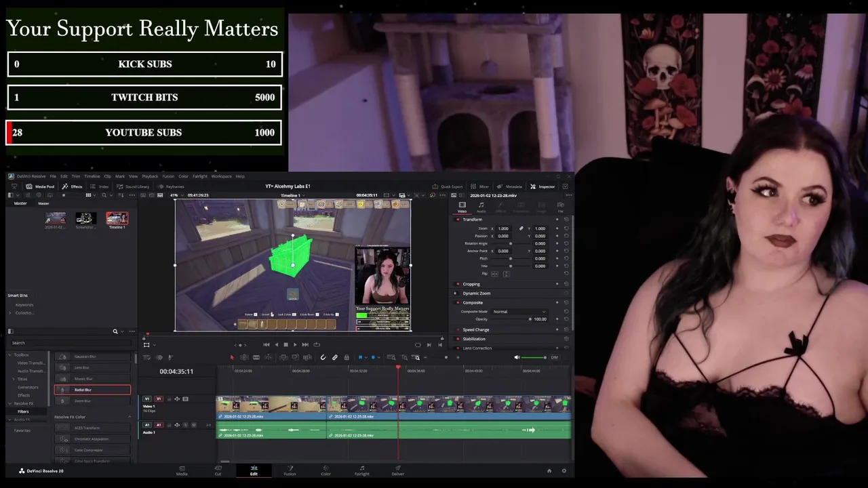Switch to the Color page
The width and height of the screenshot is (868, 488).
pyautogui.click(x=325, y=470)
